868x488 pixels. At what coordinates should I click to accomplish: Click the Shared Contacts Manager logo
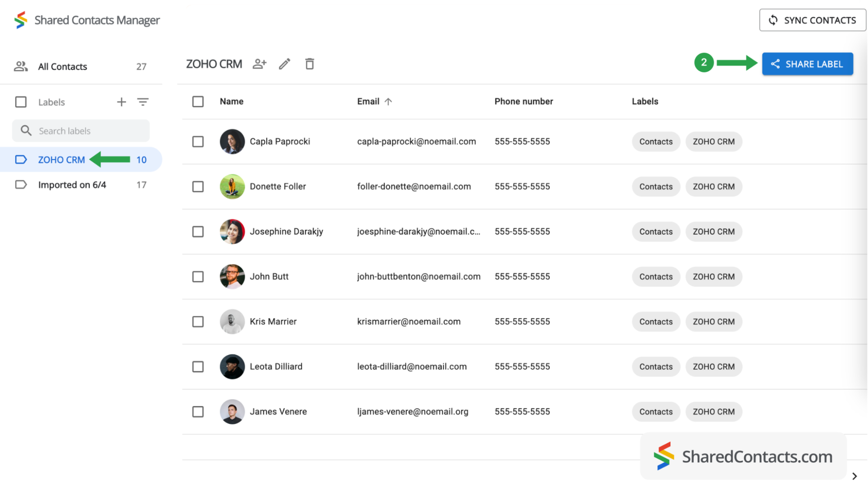click(x=21, y=20)
